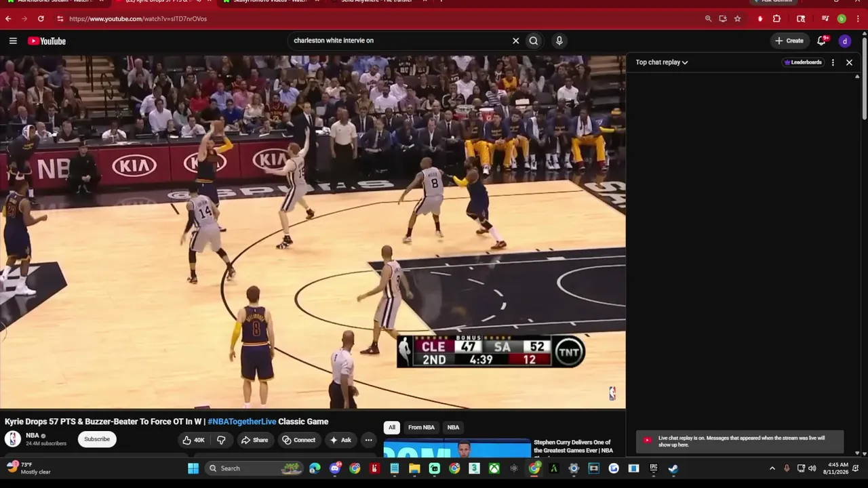868x488 pixels.
Task: Subscribe to the NBA channel
Action: pyautogui.click(x=97, y=439)
